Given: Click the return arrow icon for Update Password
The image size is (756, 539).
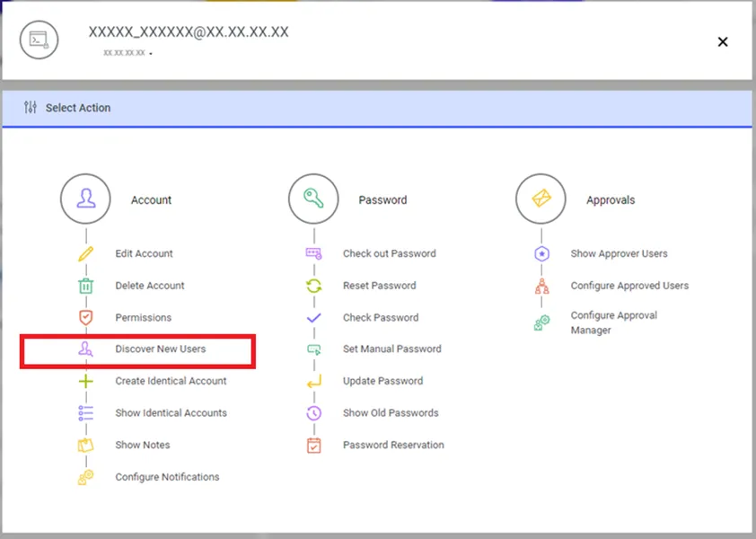Looking at the screenshot, I should (314, 382).
